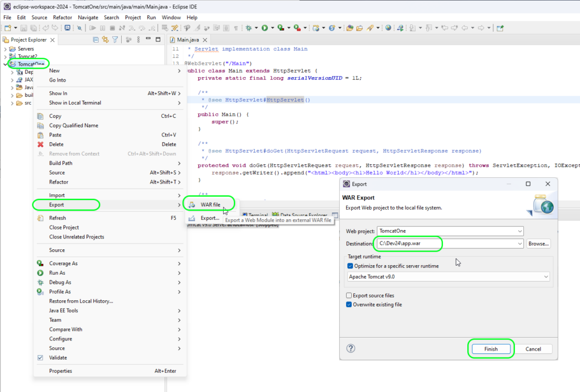Image resolution: width=580 pixels, height=392 pixels.
Task: Open the Window menu
Action: (171, 18)
